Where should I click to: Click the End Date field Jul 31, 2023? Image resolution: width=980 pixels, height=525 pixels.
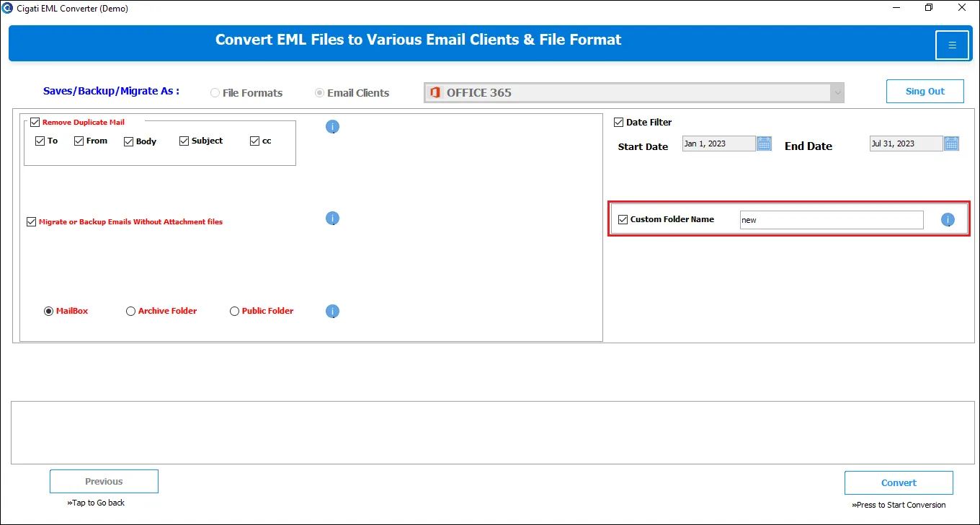tap(906, 144)
